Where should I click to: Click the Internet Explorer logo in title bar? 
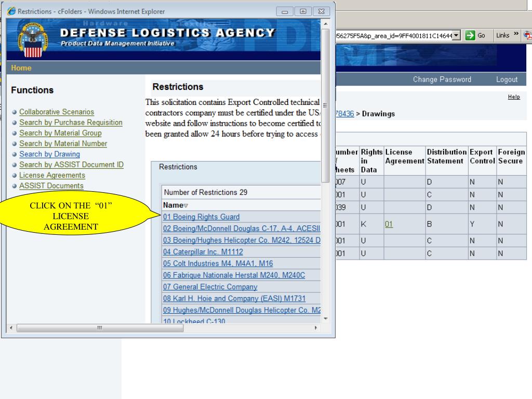tap(11, 11)
